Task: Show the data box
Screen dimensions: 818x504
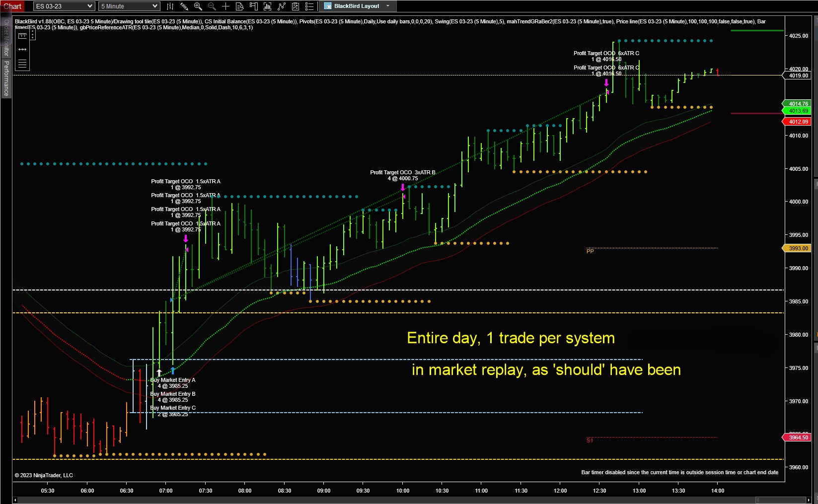Action: pyautogui.click(x=239, y=6)
